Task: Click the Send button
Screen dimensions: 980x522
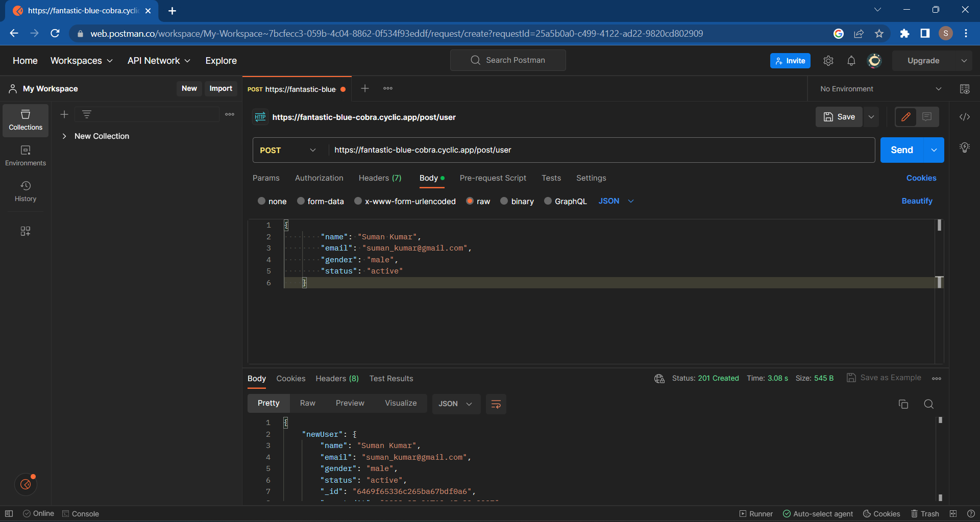Action: point(901,150)
